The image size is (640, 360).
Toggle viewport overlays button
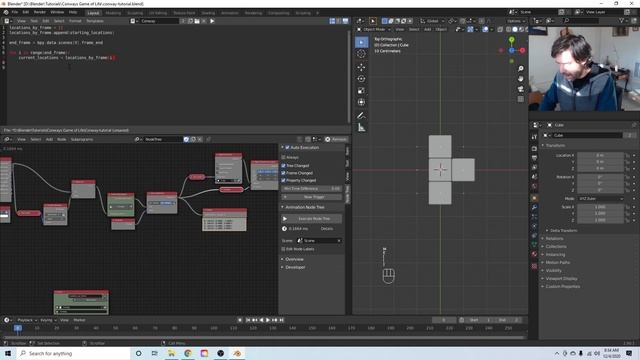tap(485, 29)
